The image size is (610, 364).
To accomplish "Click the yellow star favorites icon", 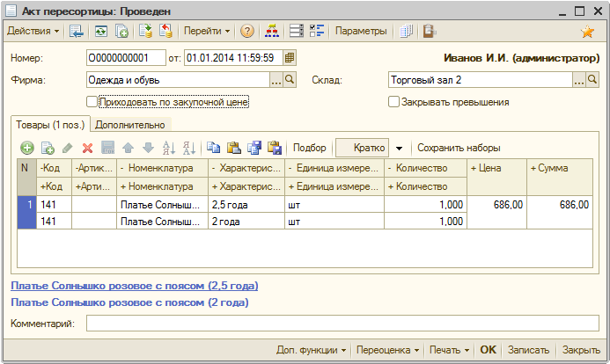I will coord(587,32).
